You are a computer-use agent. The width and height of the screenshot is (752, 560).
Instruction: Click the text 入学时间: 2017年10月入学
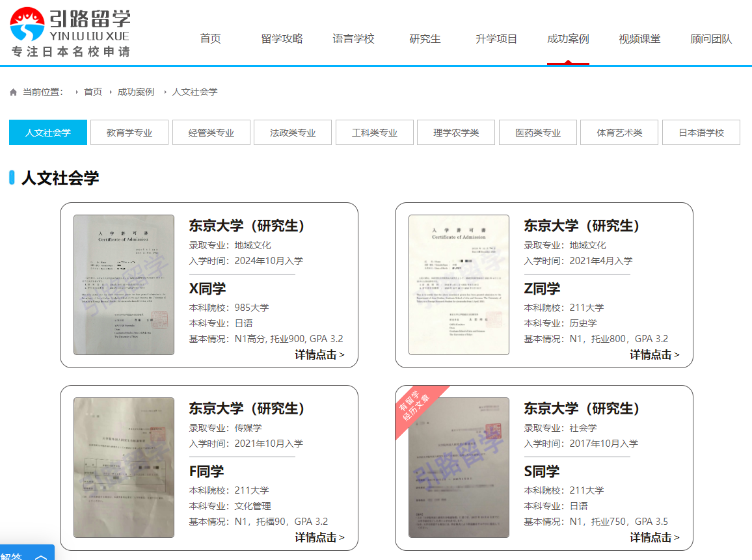[x=581, y=444]
